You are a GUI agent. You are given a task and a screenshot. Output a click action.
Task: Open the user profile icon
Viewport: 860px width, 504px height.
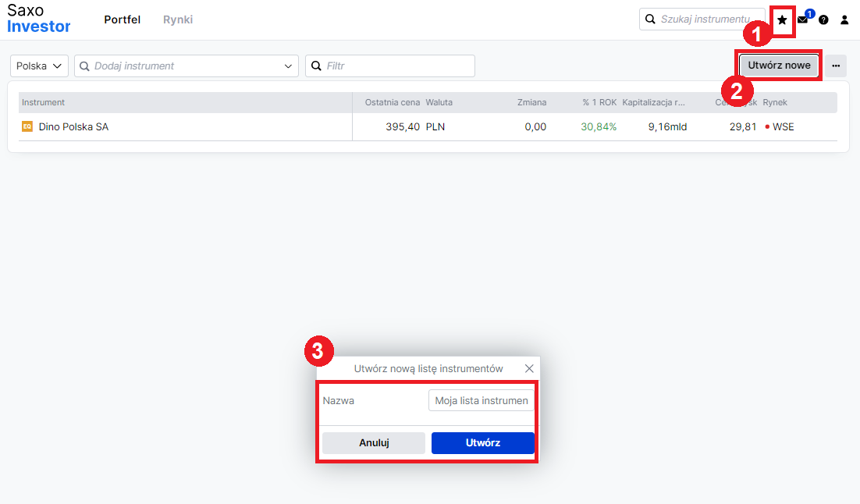pos(844,20)
